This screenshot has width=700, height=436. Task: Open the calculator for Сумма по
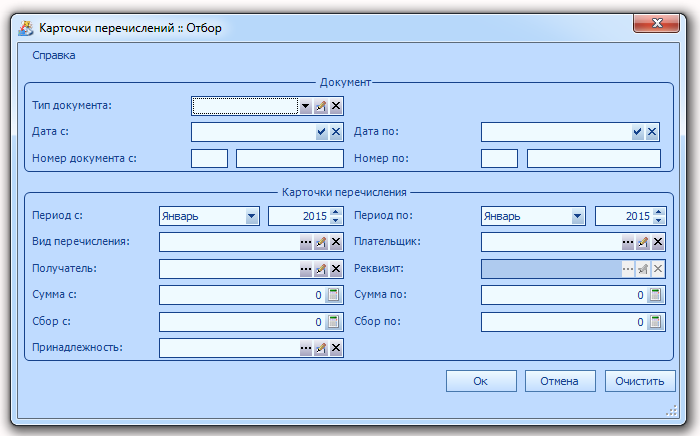pyautogui.click(x=655, y=295)
